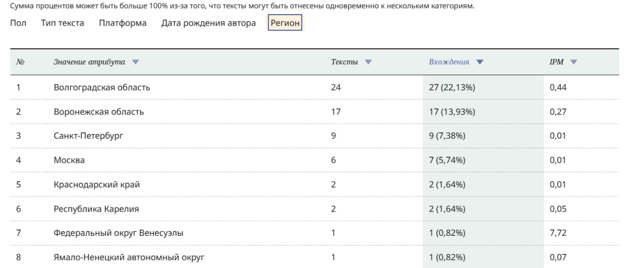Viewport: 644px width, 268px height.
Task: Select the active Регион tab
Action: point(285,23)
